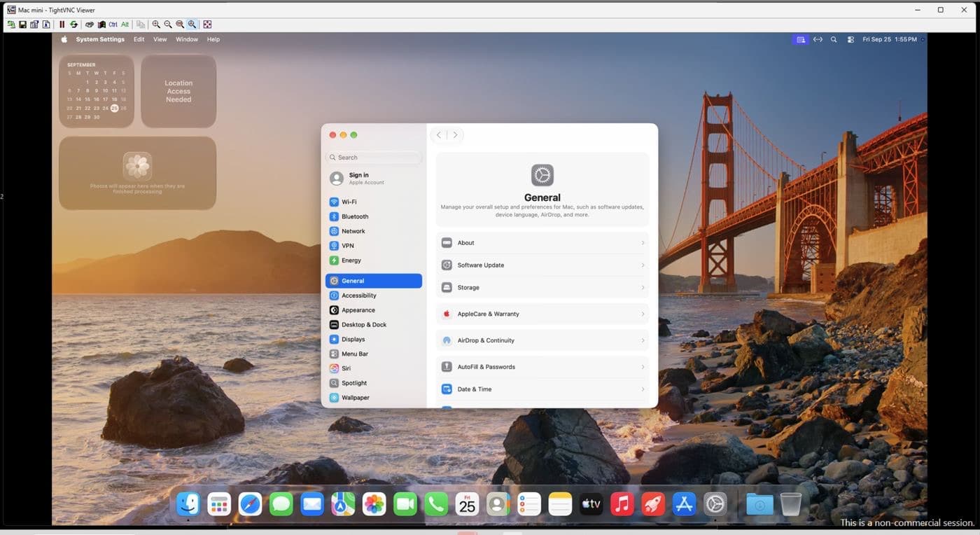Click the Spotlight search icon in menu bar
The height and width of the screenshot is (535, 980).
pyautogui.click(x=834, y=39)
